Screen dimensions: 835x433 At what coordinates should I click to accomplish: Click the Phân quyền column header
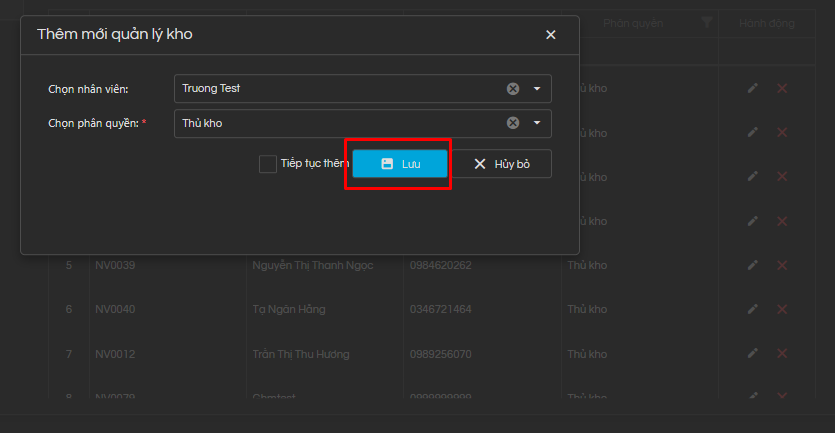point(633,22)
